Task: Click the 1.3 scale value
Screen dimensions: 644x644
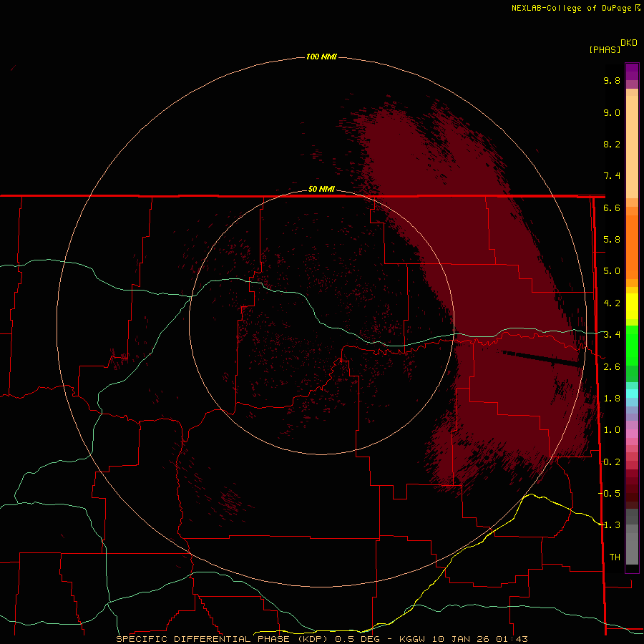Action: (x=612, y=525)
